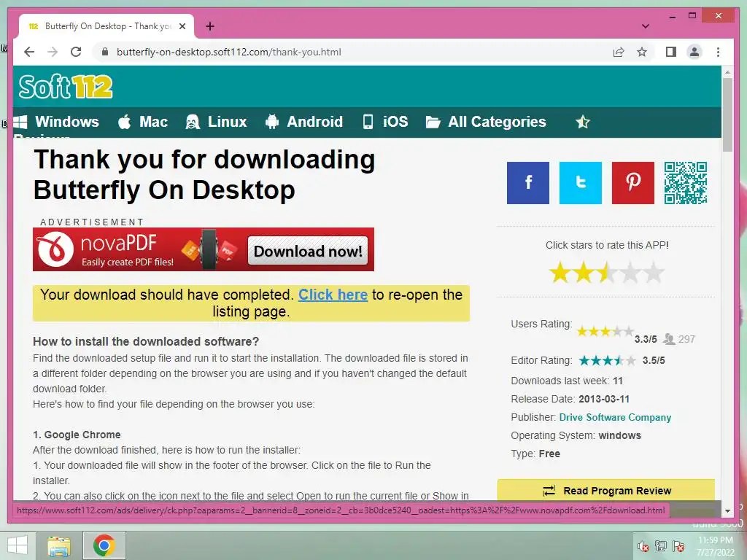Viewport: 747px width, 560px height.
Task: Click the page vertical scrollbar thumb
Action: point(727,114)
